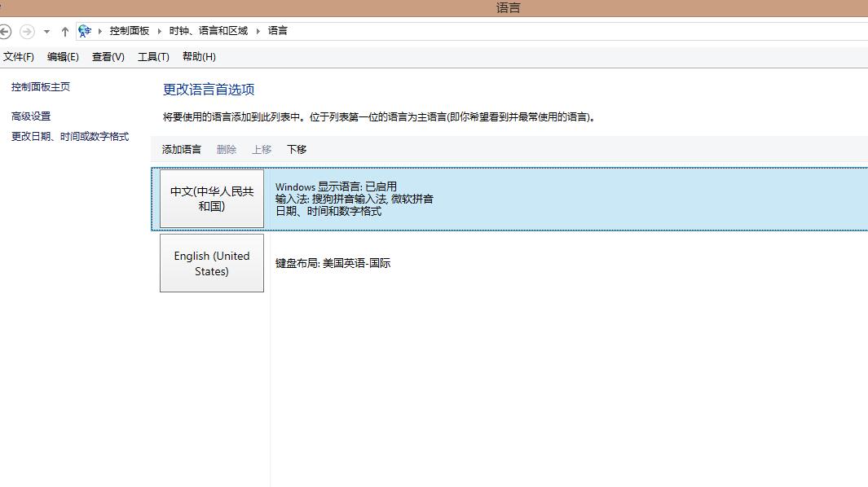Click the language globe icon in address bar
Viewport: 868px width, 487px height.
point(85,31)
